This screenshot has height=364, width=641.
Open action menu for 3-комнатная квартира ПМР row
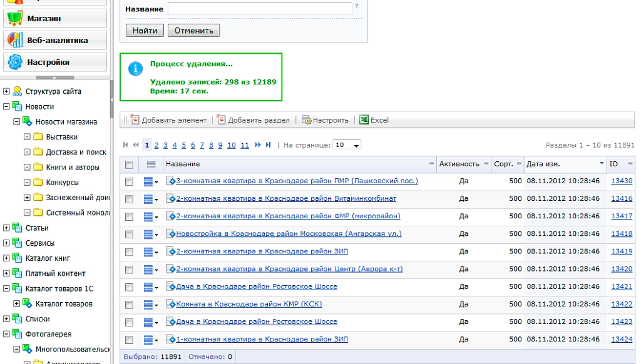point(150,181)
